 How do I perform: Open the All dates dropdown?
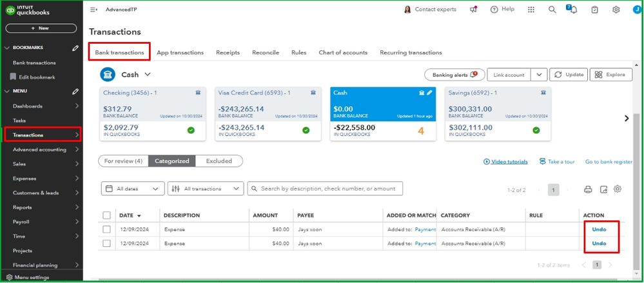click(x=133, y=189)
